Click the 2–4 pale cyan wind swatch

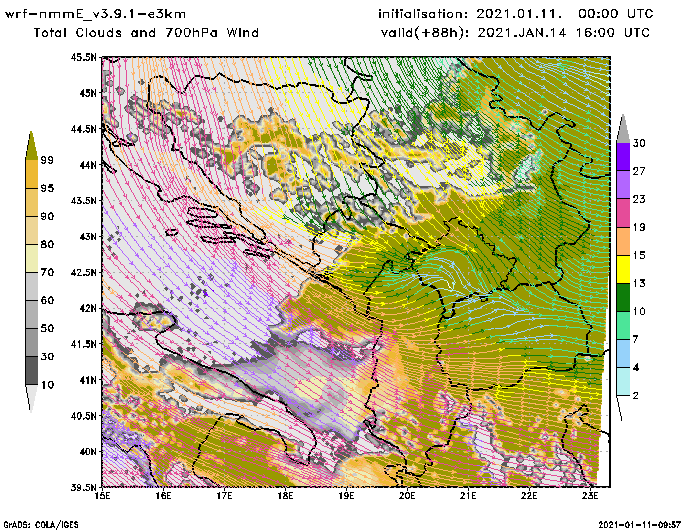tap(623, 382)
